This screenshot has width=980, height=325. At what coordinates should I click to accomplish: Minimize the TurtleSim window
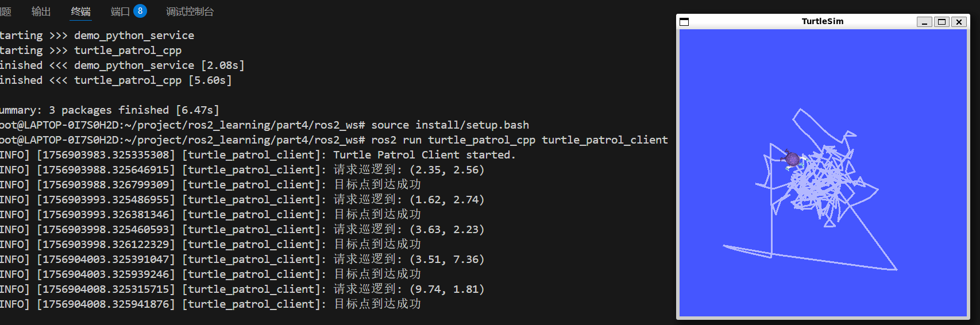(924, 22)
